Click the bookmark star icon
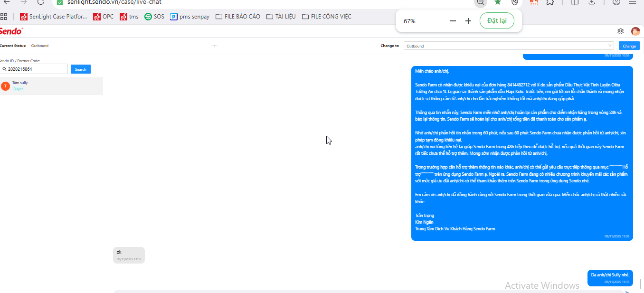 pyautogui.click(x=497, y=2)
